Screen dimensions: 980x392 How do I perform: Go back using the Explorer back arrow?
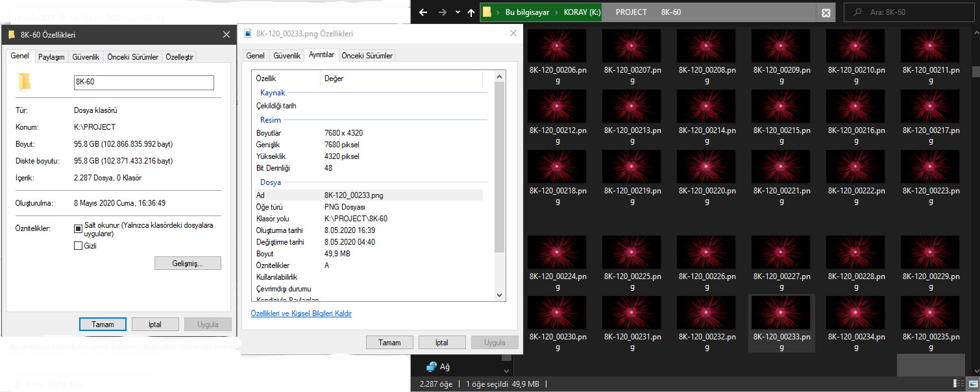pyautogui.click(x=423, y=12)
